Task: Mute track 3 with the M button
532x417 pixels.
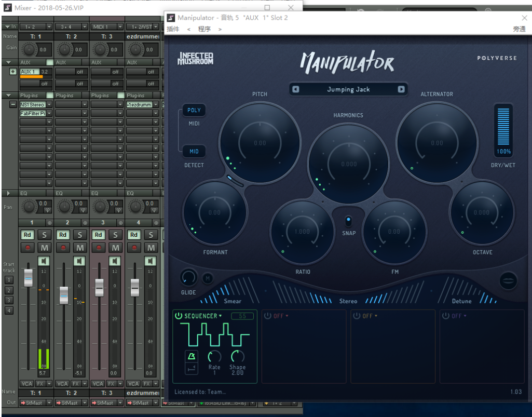Action: (115, 248)
